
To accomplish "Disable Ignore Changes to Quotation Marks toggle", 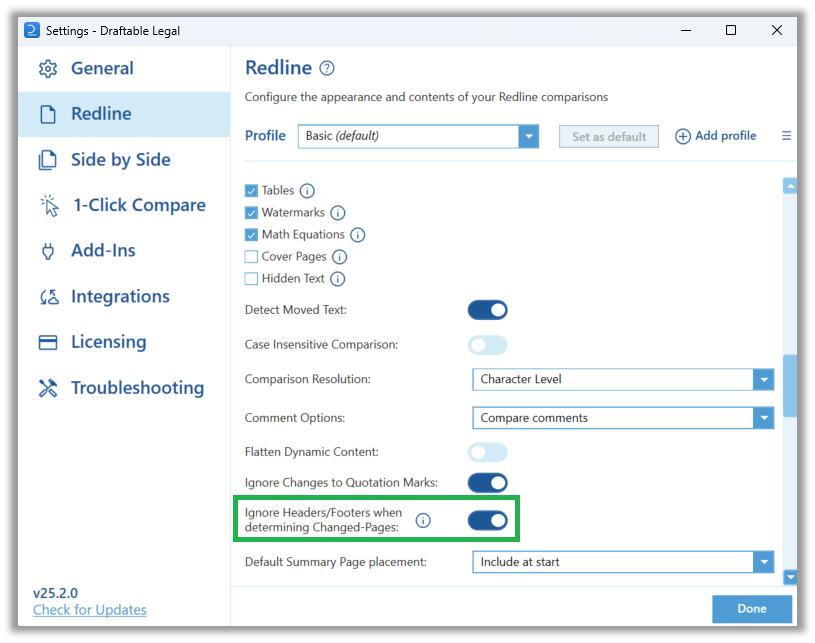I will [x=488, y=483].
